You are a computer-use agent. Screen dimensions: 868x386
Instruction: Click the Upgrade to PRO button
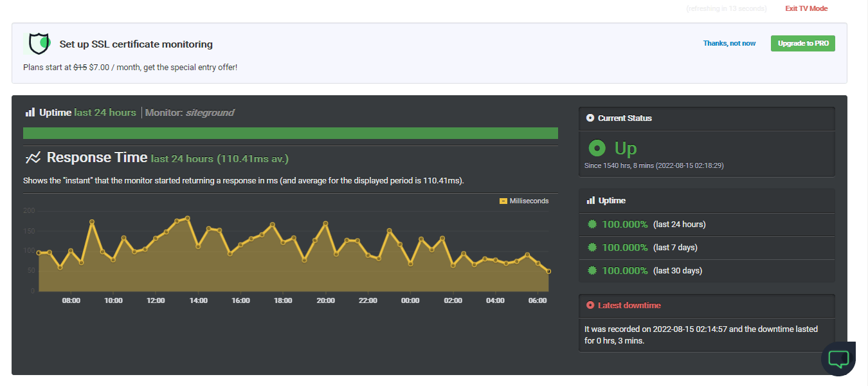[802, 43]
